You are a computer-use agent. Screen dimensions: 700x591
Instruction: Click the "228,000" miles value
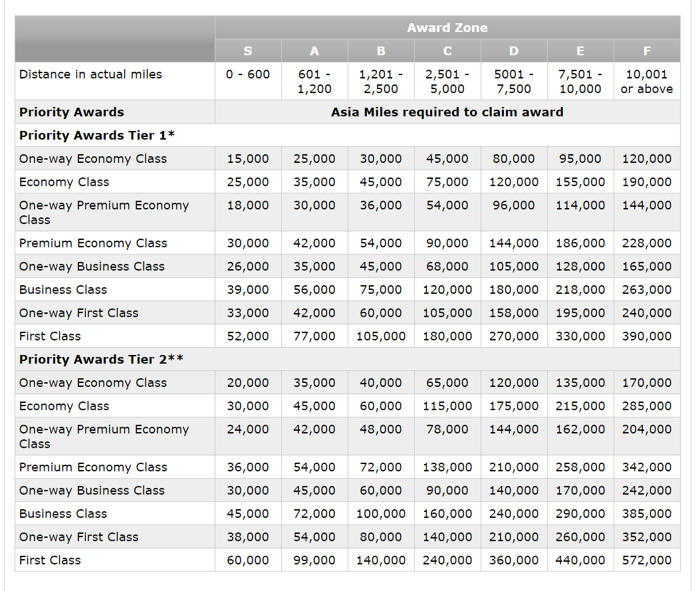(x=647, y=243)
